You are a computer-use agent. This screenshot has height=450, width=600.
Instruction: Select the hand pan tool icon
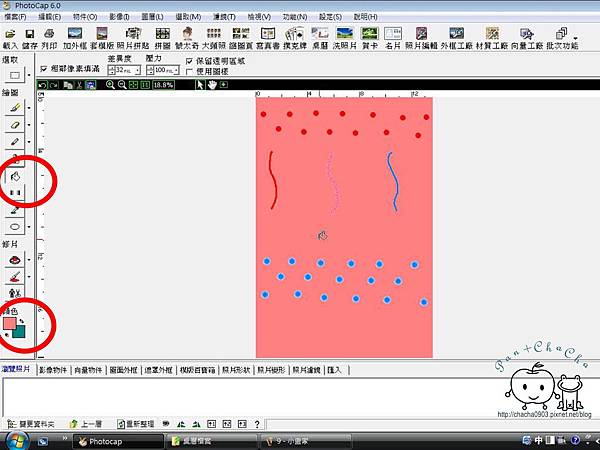point(212,85)
